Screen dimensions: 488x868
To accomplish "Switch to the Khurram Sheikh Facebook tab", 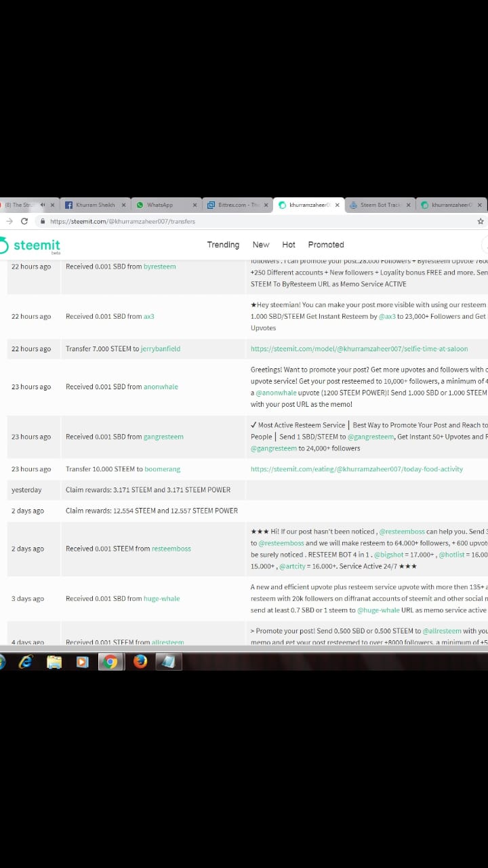I will coord(95,205).
